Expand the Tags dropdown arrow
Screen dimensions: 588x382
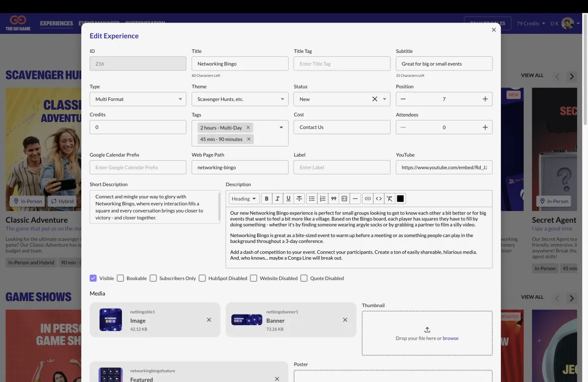click(281, 127)
